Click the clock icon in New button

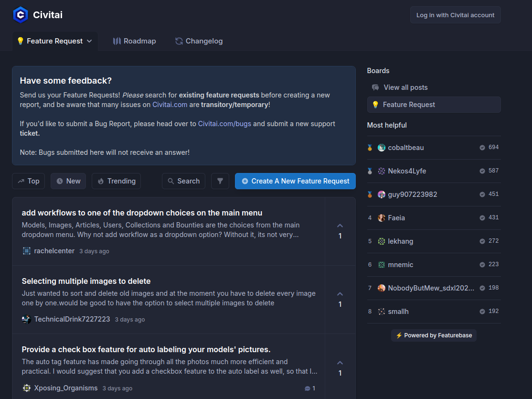coord(60,181)
